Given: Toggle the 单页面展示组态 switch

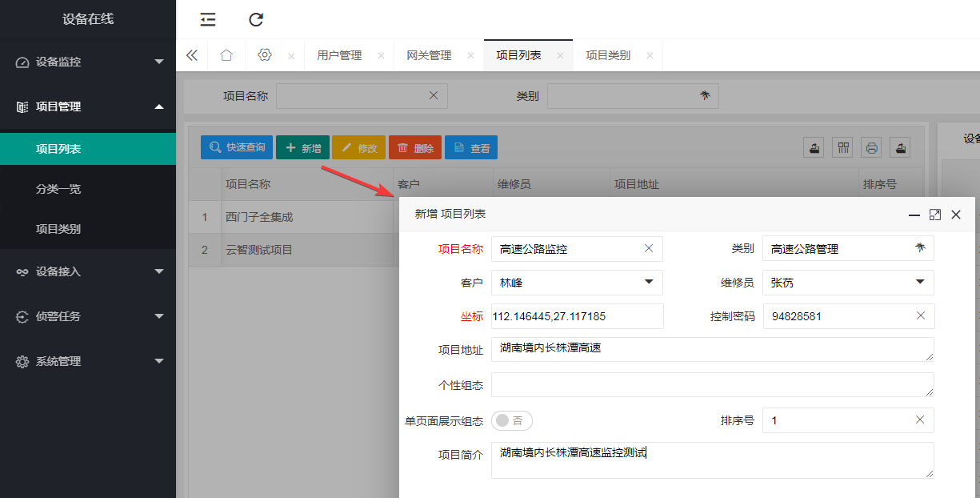Looking at the screenshot, I should 512,420.
